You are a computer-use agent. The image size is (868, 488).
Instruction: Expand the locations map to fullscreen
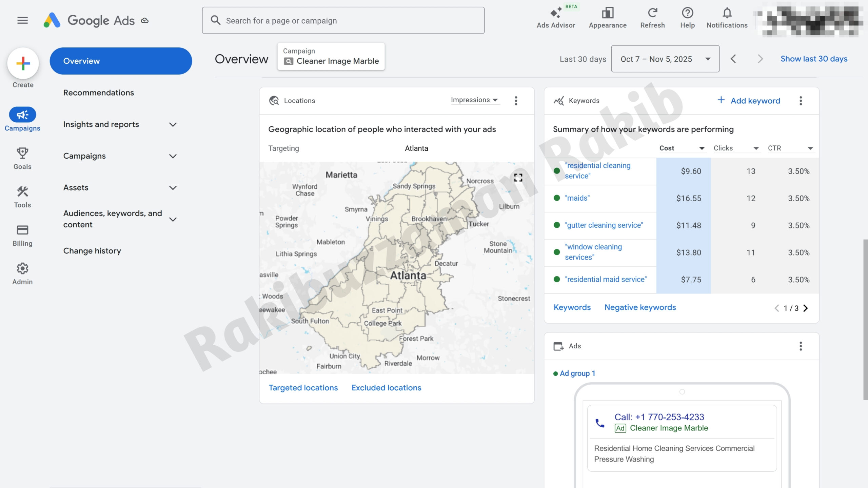518,178
